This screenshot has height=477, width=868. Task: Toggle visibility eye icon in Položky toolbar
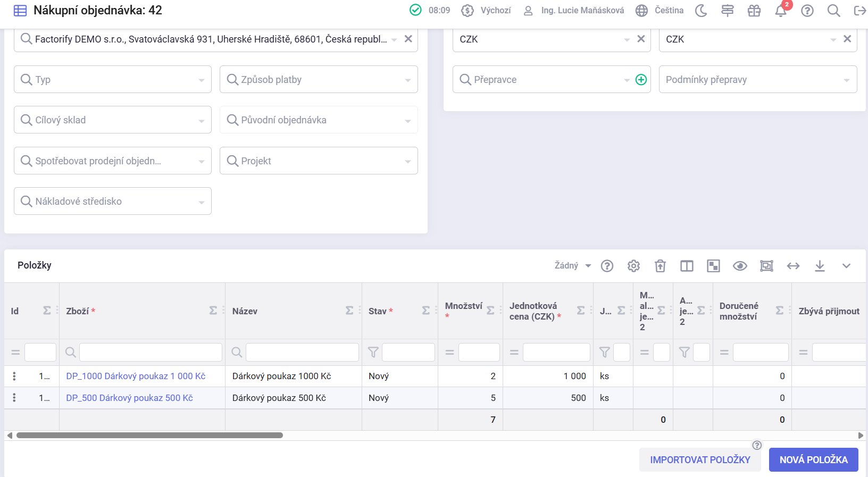[740, 266]
